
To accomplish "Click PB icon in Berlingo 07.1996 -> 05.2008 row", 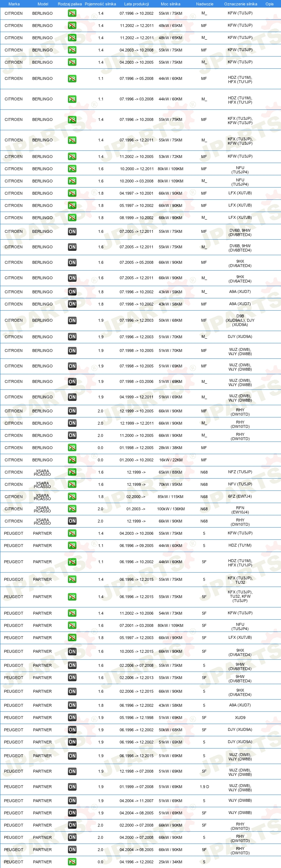I will [72, 78].
